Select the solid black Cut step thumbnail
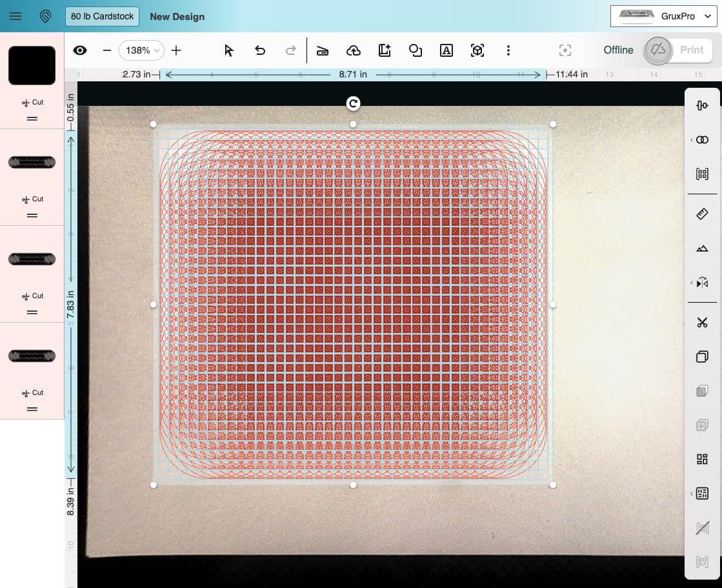The width and height of the screenshot is (722, 588). [x=32, y=65]
